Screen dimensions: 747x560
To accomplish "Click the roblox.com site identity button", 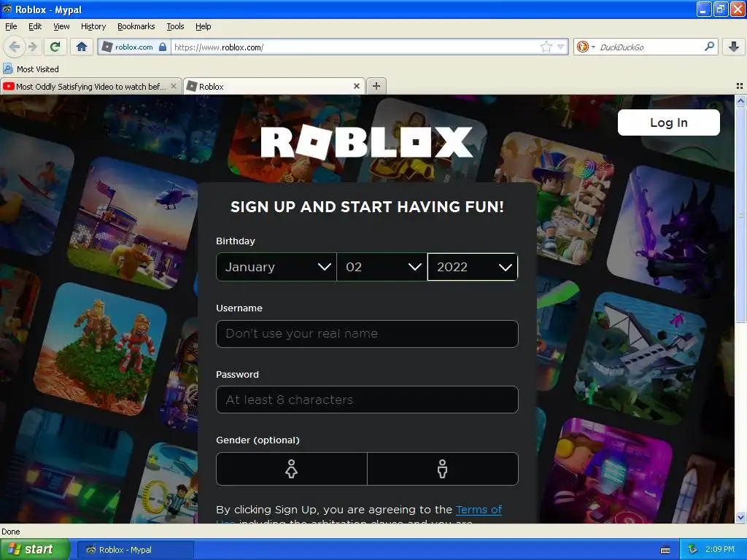I will (x=134, y=47).
